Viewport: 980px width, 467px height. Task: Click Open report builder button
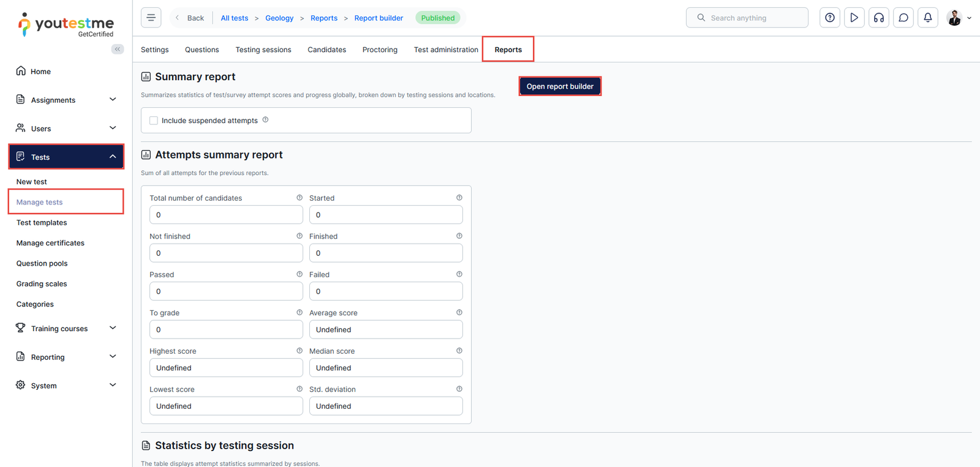560,86
